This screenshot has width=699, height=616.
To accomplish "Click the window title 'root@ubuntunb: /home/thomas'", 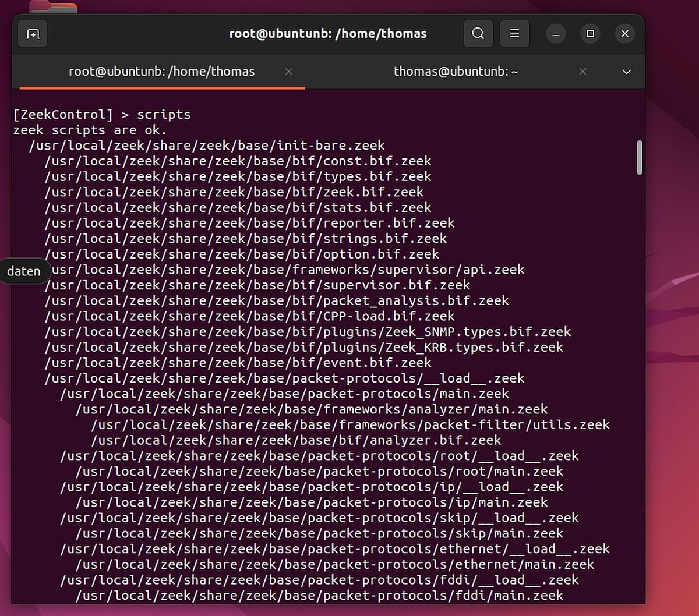I will tap(327, 34).
